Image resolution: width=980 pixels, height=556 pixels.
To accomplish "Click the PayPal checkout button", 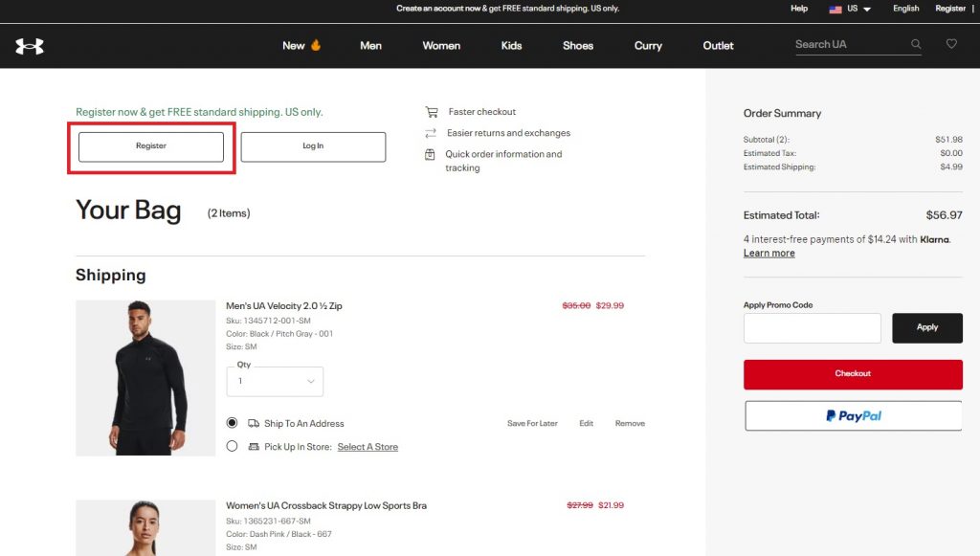I will coord(853,415).
